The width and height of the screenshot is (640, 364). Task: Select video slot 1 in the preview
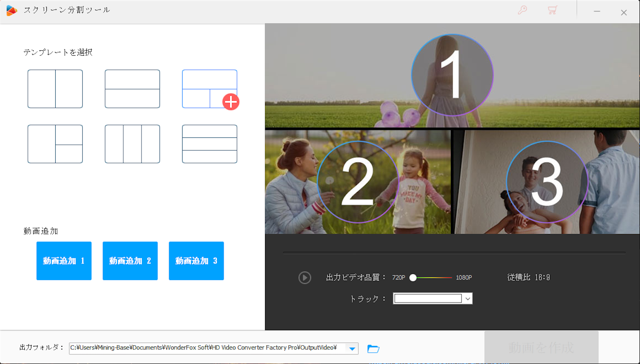click(452, 75)
